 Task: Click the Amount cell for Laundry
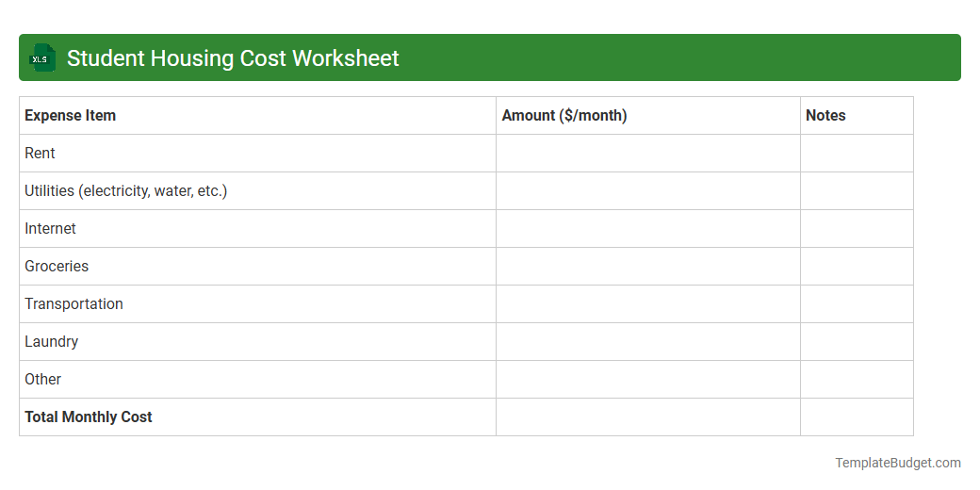648,342
